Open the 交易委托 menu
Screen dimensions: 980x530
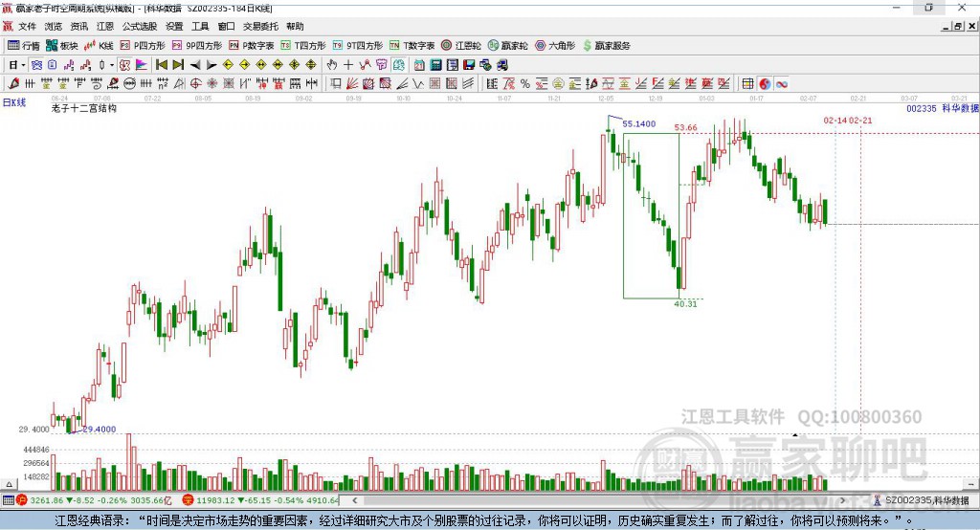[x=260, y=26]
